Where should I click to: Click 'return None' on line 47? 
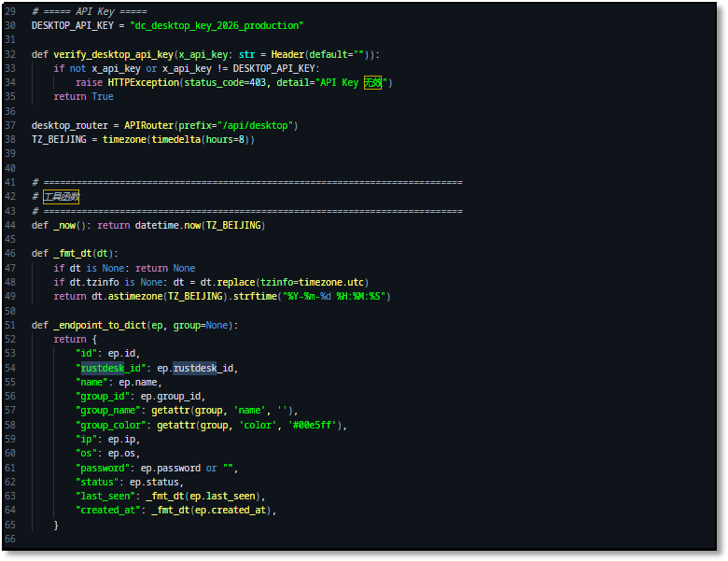coord(165,269)
